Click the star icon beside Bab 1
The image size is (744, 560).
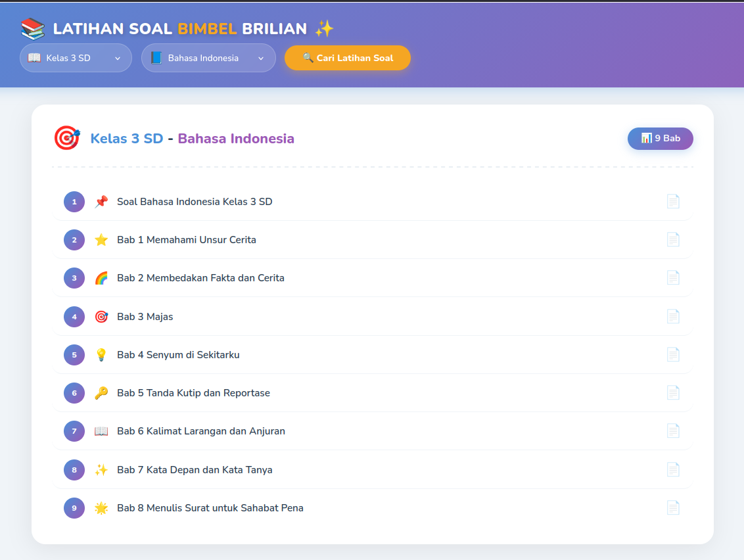(x=101, y=240)
